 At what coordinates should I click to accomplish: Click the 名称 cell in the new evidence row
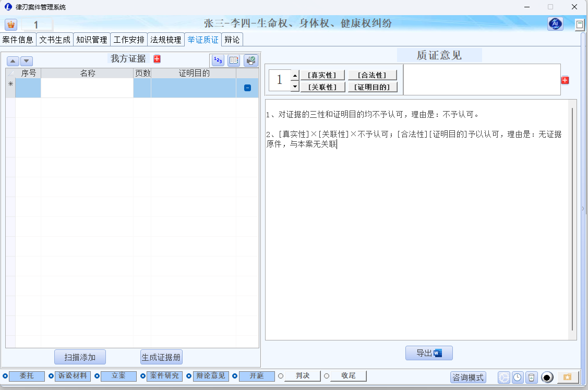(87, 88)
